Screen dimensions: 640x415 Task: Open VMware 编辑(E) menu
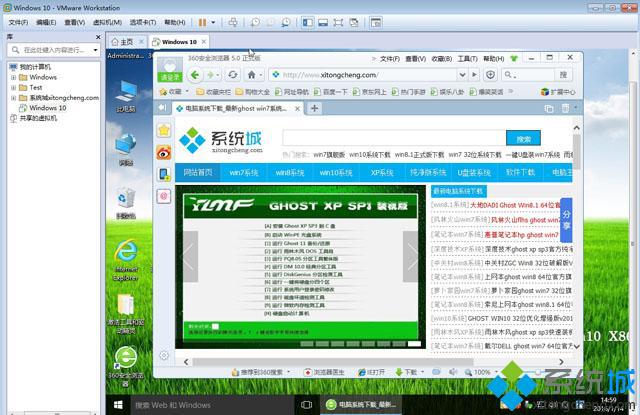[x=46, y=22]
